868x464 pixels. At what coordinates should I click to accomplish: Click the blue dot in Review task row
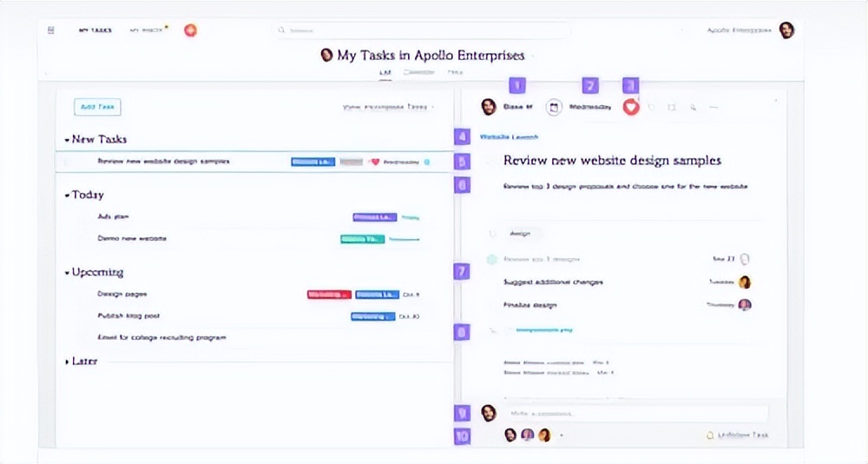coord(427,162)
